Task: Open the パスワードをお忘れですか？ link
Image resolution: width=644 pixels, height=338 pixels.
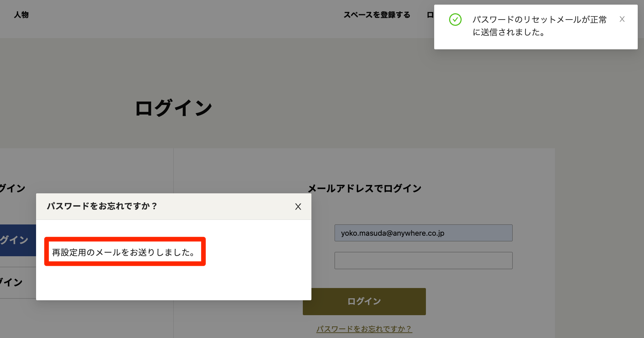Action: point(364,329)
